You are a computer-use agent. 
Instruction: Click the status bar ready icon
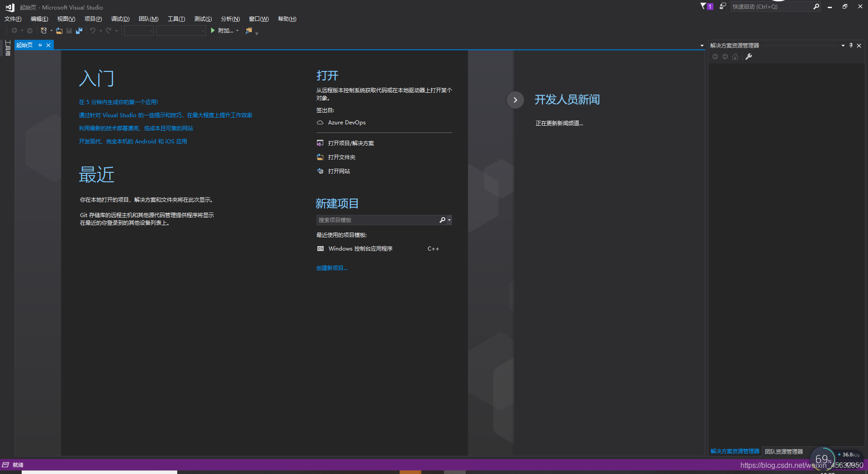(5, 465)
